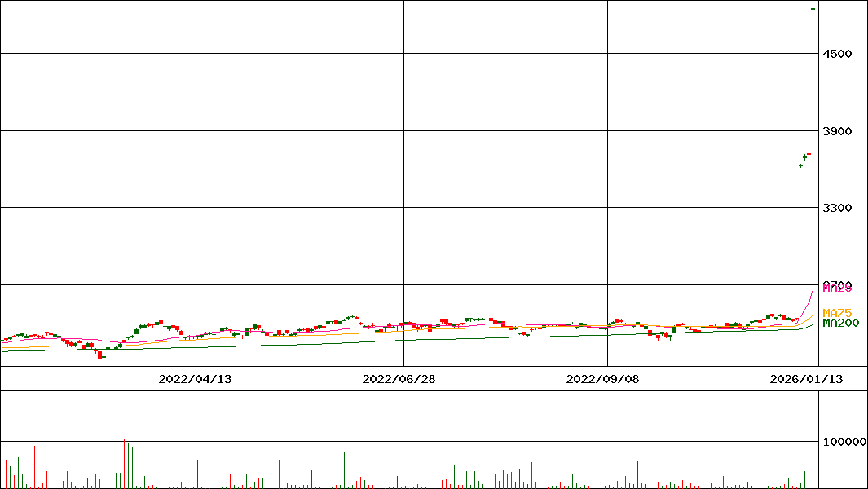
Task: Click the 2022/06/28 date label
Action: tap(399, 379)
